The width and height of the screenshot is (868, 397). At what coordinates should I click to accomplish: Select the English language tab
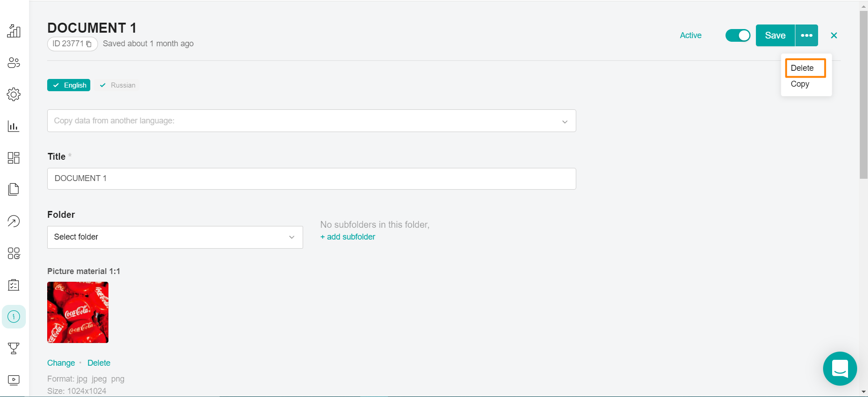point(69,85)
